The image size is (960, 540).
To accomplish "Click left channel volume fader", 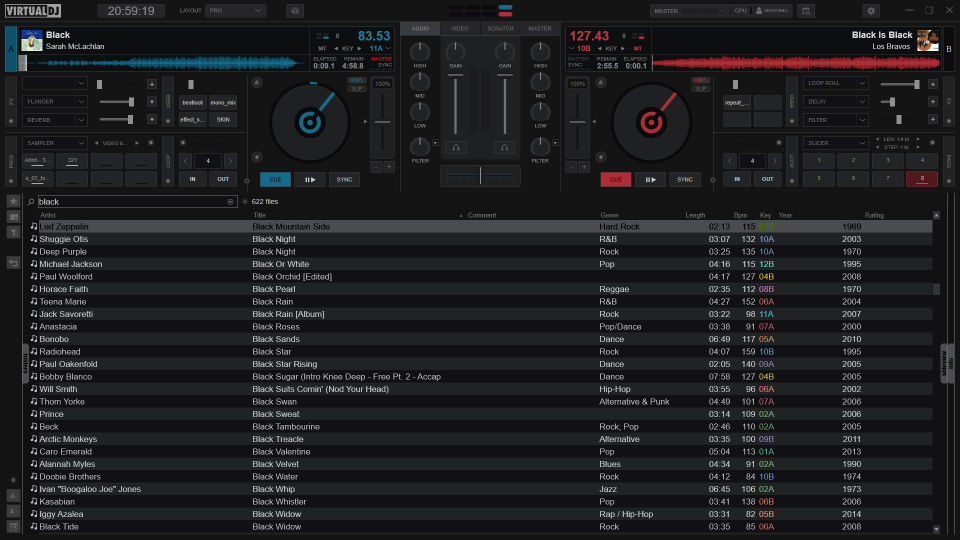I will [x=456, y=104].
